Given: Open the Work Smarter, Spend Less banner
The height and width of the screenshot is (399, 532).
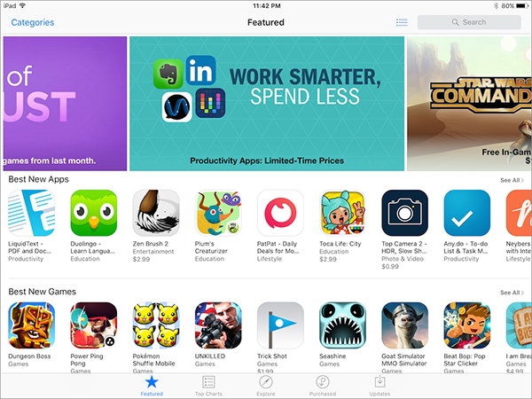Looking at the screenshot, I should (x=267, y=104).
